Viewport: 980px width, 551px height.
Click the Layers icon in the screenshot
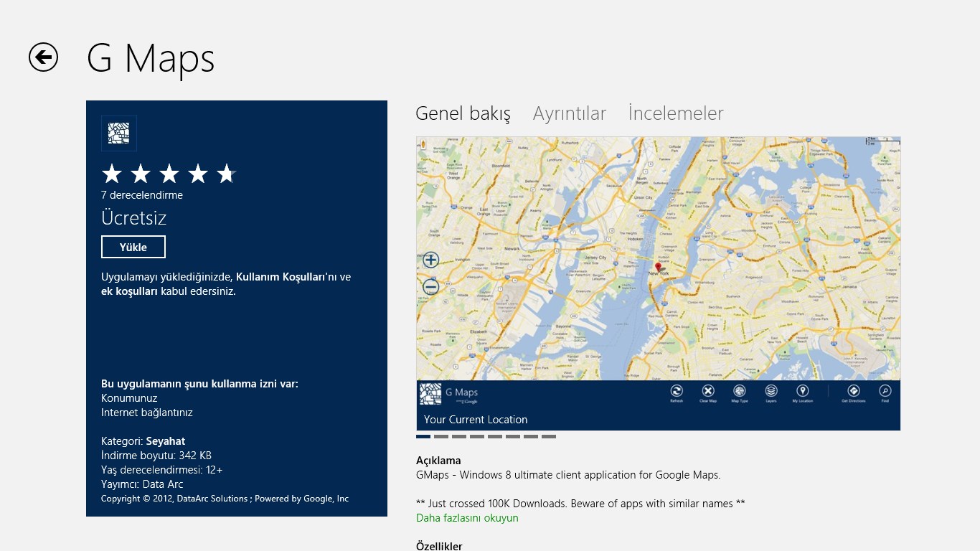coord(771,391)
